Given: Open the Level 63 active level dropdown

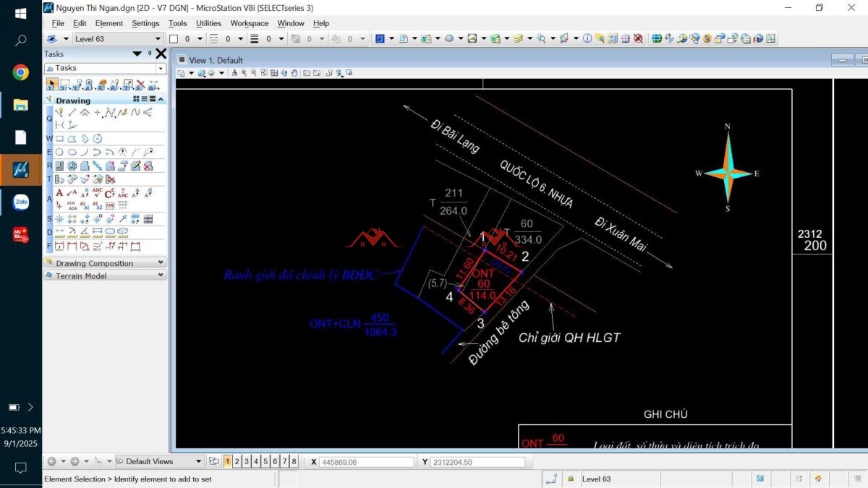Looking at the screenshot, I should coord(158,39).
